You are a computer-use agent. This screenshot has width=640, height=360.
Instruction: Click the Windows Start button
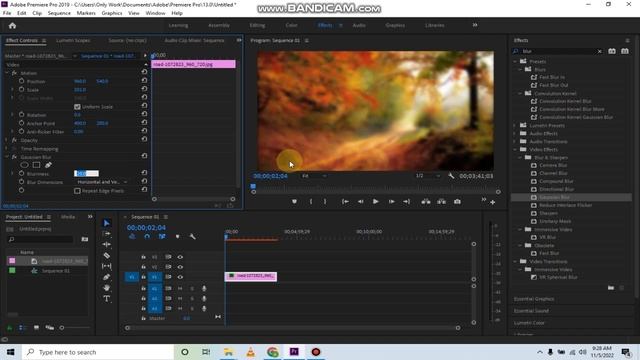point(11,352)
